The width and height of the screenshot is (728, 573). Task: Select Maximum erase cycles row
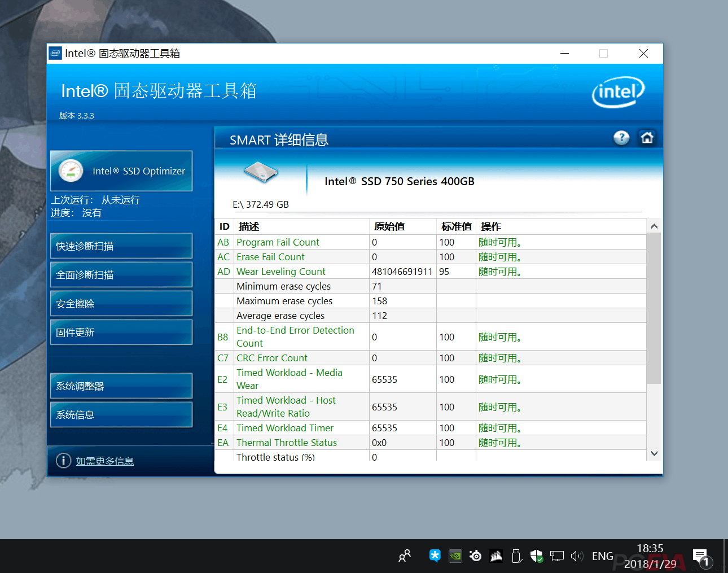tap(431, 301)
